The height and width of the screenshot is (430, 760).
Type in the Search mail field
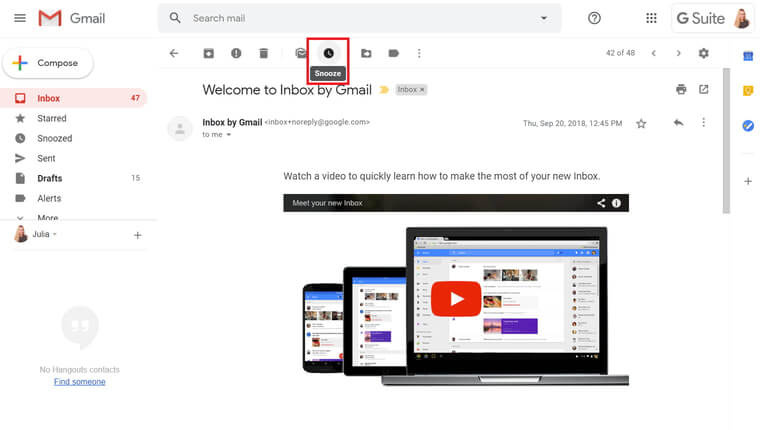(360, 18)
